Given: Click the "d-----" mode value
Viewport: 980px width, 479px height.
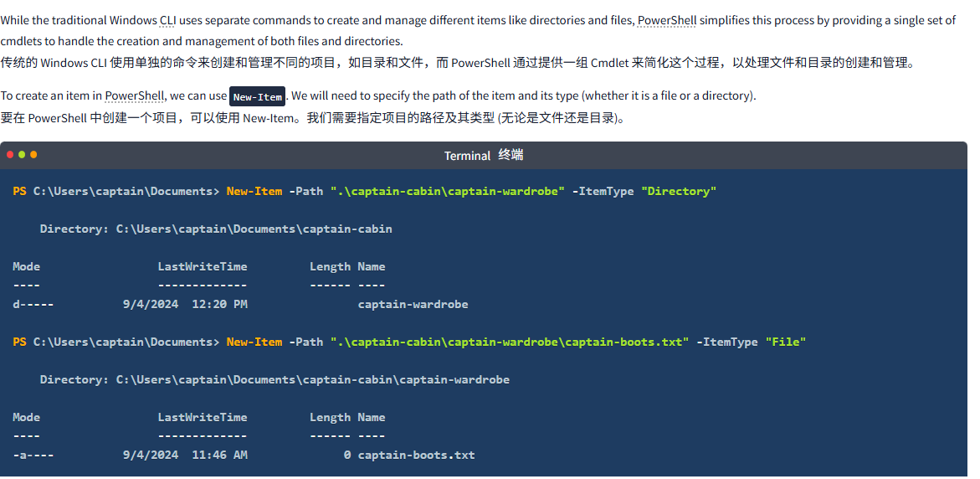Looking at the screenshot, I should 33,305.
